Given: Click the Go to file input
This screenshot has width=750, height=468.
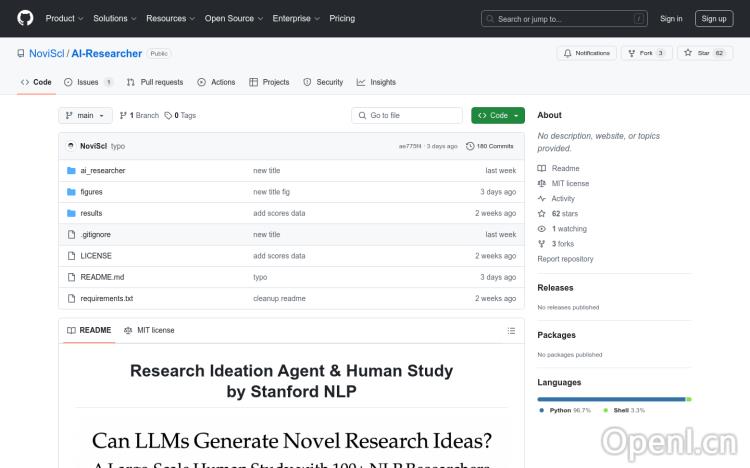Looking at the screenshot, I should [x=407, y=116].
